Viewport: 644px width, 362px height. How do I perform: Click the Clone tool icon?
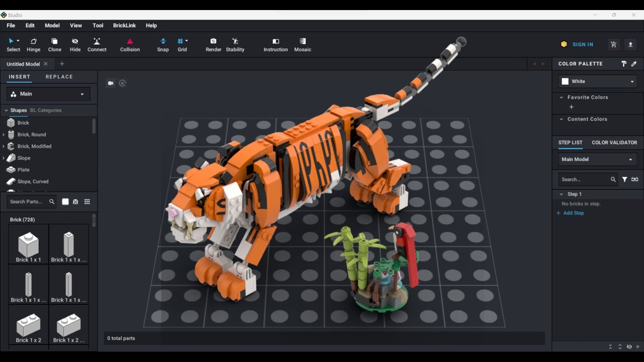tap(54, 41)
